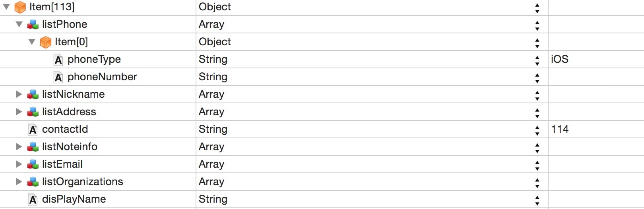Click the listOrganizations array icon
The width and height of the screenshot is (644, 209).
(33, 182)
